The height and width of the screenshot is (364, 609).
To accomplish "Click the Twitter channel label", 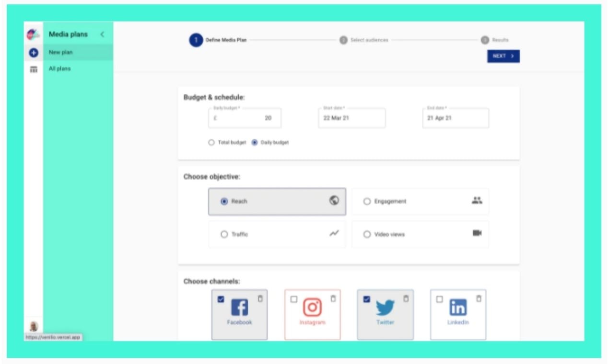I will coord(385,322).
